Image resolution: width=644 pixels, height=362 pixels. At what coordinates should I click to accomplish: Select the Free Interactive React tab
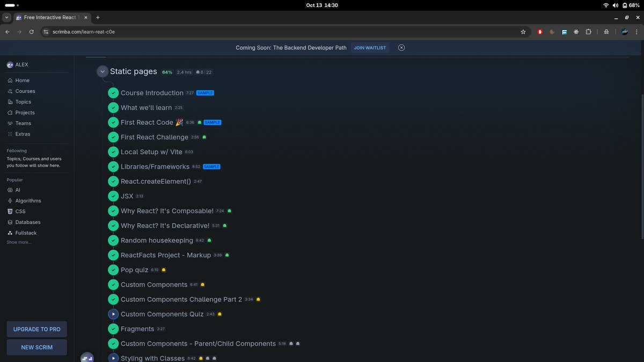coord(52,17)
